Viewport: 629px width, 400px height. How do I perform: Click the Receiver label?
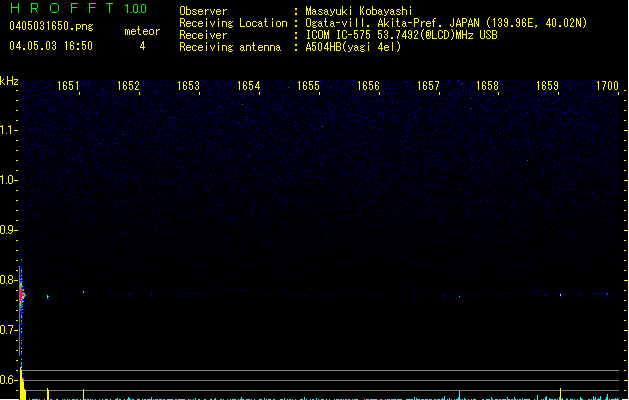203,35
